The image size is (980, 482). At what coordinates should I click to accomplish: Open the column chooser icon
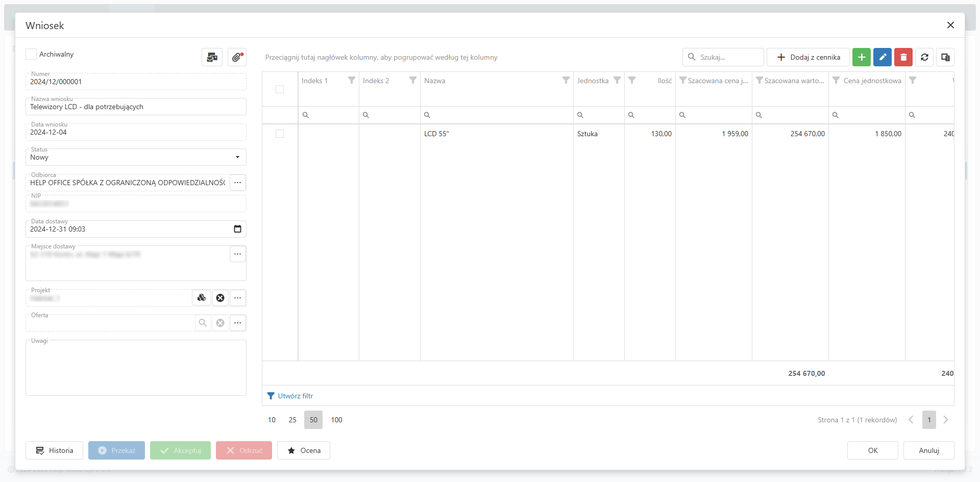pyautogui.click(x=945, y=57)
